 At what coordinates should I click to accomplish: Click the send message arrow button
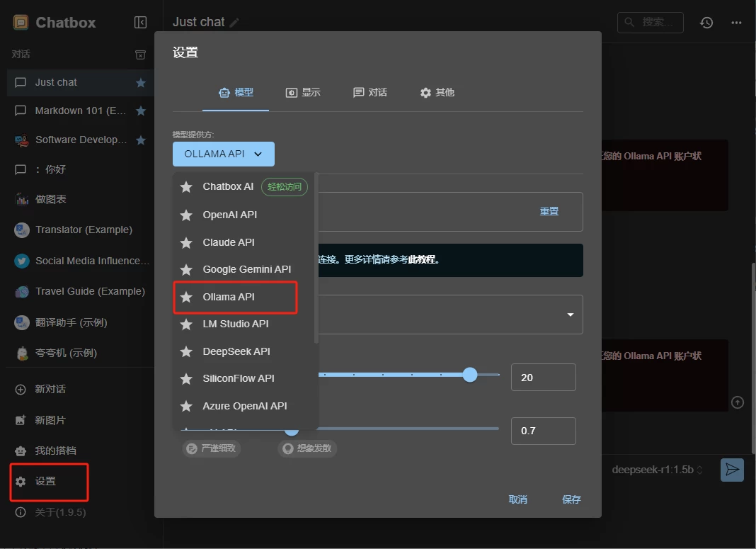(x=732, y=470)
